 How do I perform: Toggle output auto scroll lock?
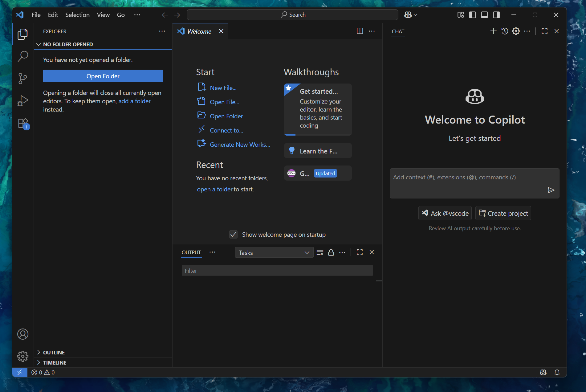tap(331, 252)
